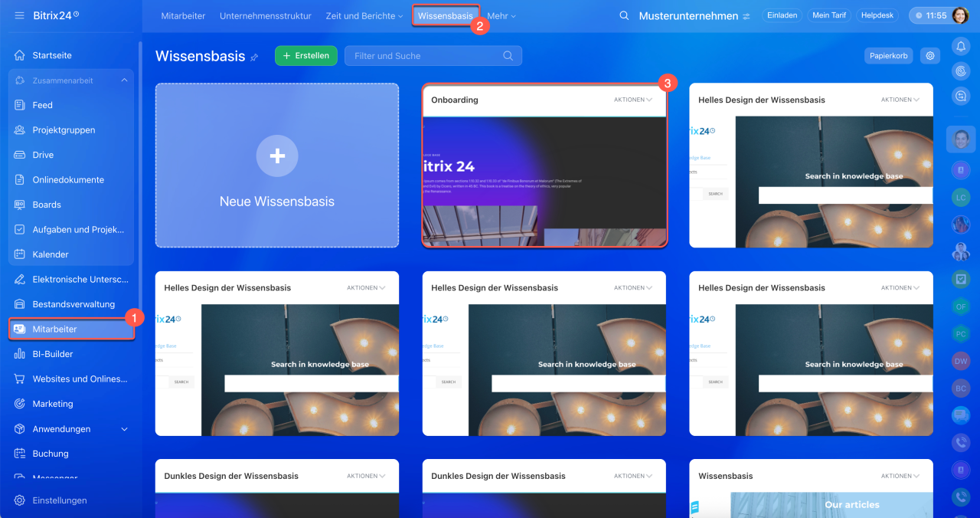Screen dimensions: 980x518
Task: Open chat with contact BC
Action: pyautogui.click(x=961, y=388)
